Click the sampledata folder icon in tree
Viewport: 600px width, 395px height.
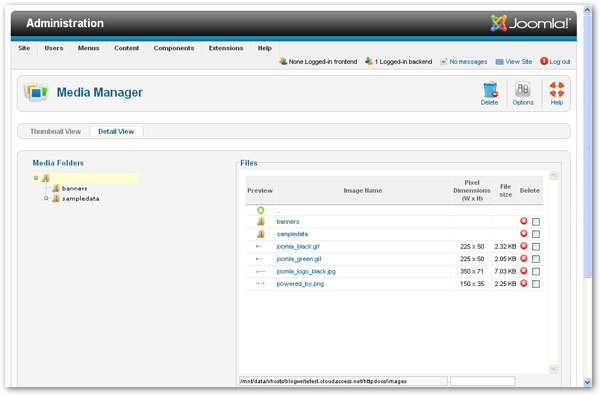tap(56, 198)
